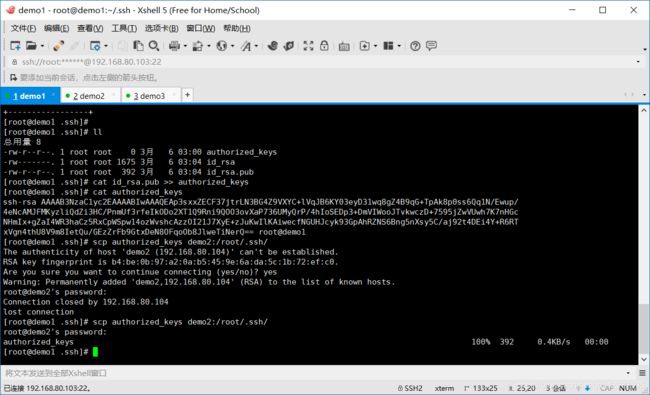Open the address bar history dropdown
The height and width of the screenshot is (395, 650).
[638, 62]
